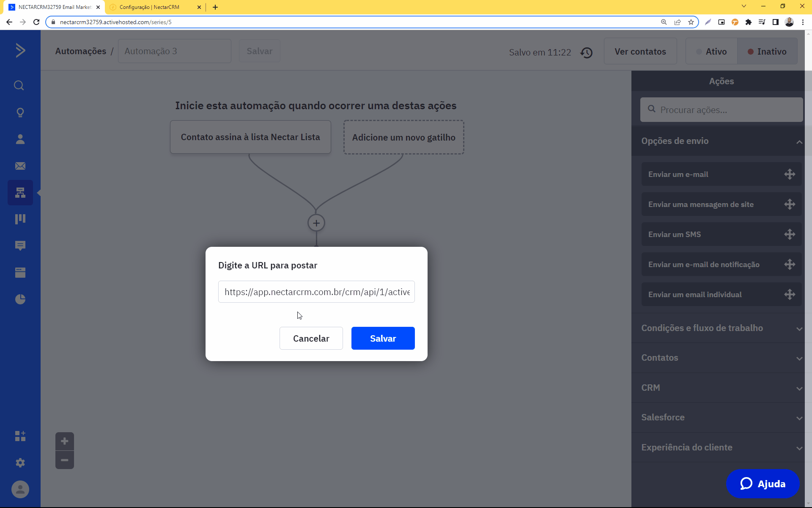Open the Ajuda help chat button
Image resolution: width=812 pixels, height=508 pixels.
(x=763, y=483)
